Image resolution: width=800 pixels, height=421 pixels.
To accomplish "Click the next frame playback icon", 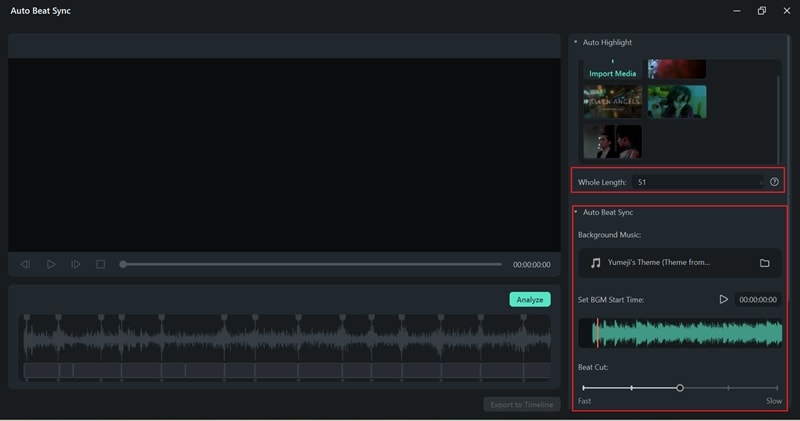I will 76,264.
